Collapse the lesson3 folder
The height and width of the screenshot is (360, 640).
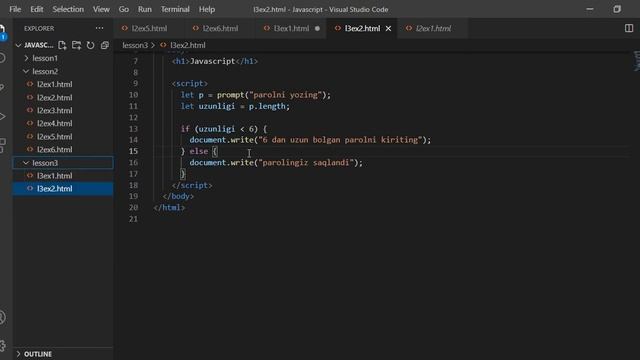click(63, 162)
